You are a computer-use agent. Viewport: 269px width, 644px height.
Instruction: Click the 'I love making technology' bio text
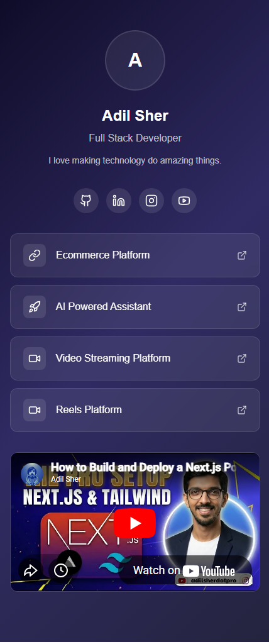(x=135, y=160)
